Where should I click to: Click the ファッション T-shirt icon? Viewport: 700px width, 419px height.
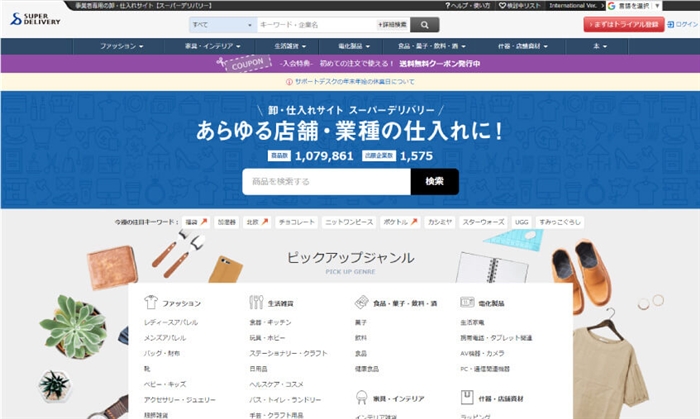point(151,302)
